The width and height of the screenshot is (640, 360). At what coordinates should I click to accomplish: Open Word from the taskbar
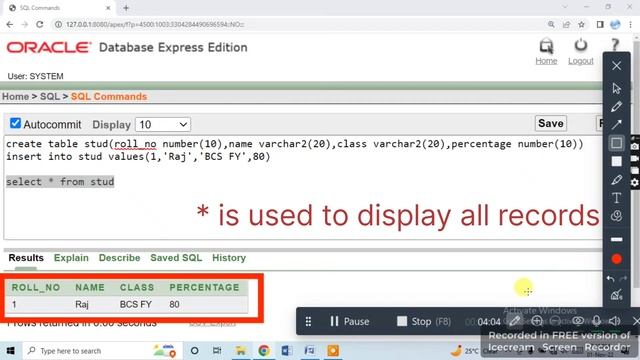(x=287, y=351)
